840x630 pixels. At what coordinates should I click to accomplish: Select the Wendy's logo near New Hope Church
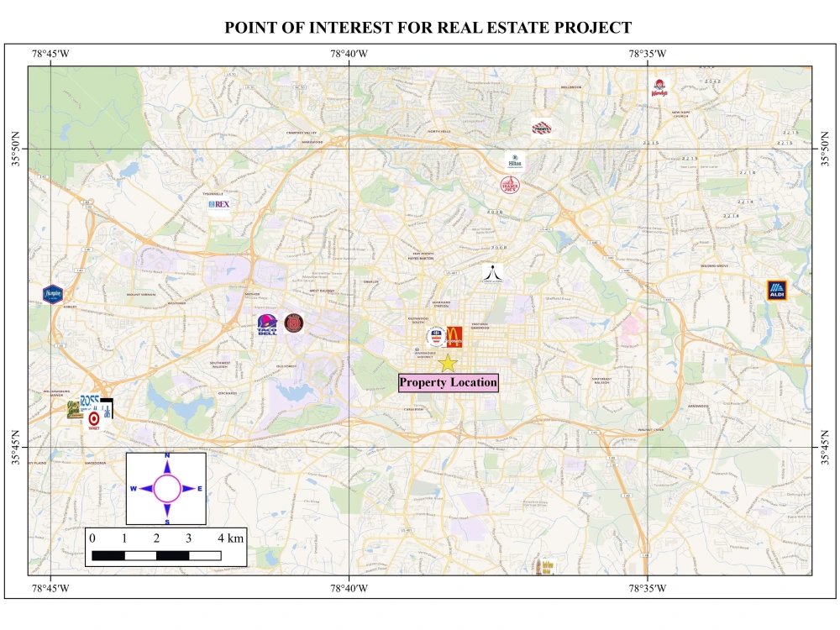[661, 87]
